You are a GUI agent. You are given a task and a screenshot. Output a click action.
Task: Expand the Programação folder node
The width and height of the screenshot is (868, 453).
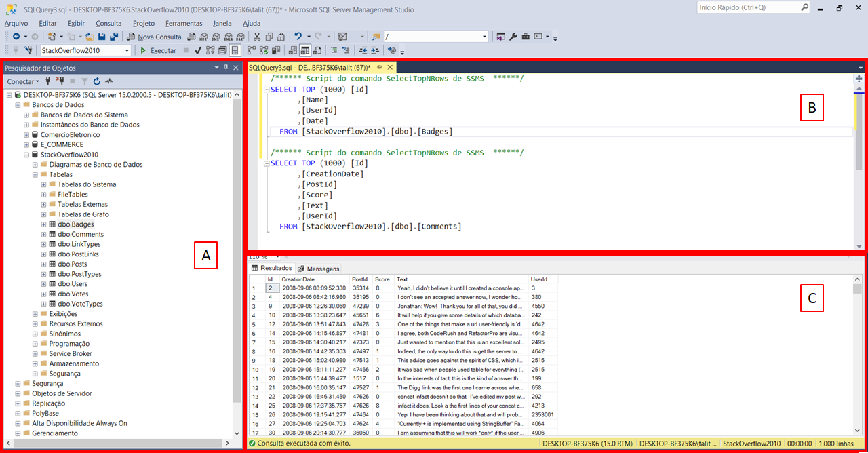tap(35, 344)
